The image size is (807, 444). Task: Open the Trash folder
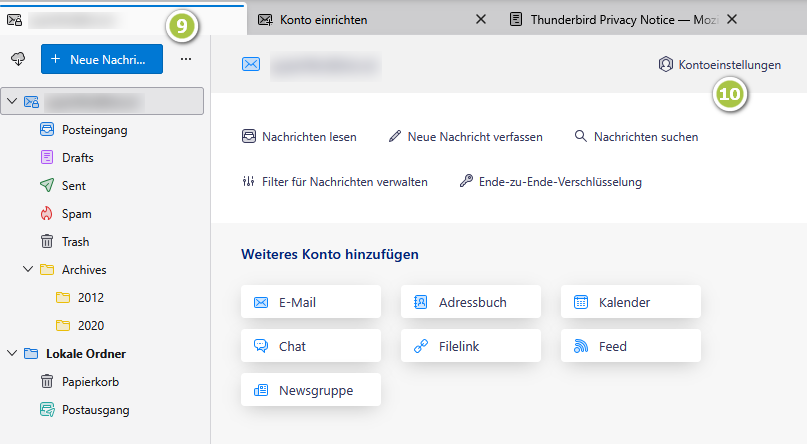click(x=76, y=242)
